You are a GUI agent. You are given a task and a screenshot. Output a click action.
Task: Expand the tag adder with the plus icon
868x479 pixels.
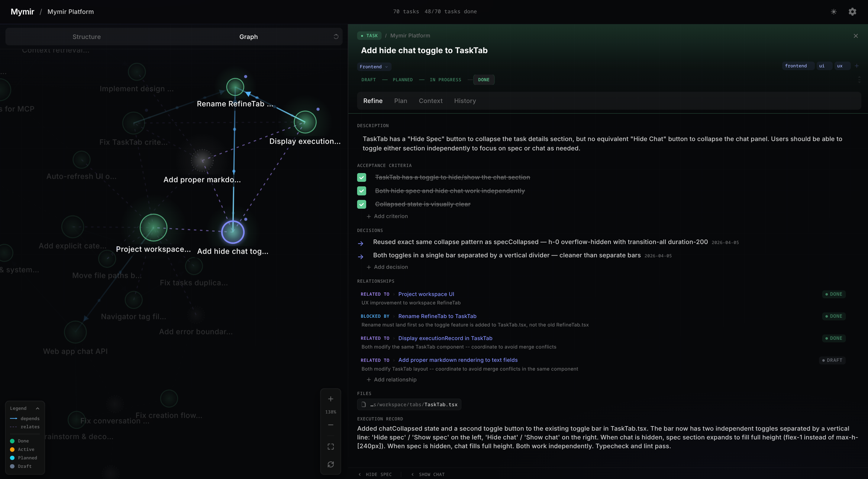pyautogui.click(x=857, y=65)
